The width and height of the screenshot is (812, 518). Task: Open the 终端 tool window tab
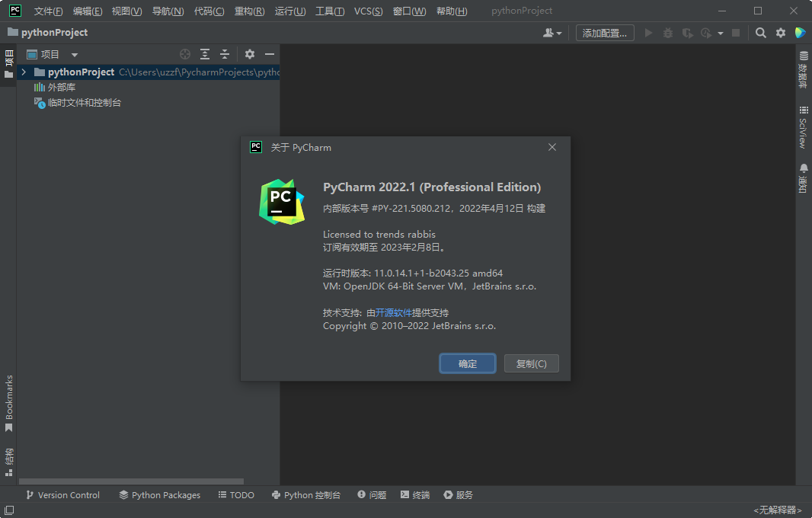pos(415,494)
